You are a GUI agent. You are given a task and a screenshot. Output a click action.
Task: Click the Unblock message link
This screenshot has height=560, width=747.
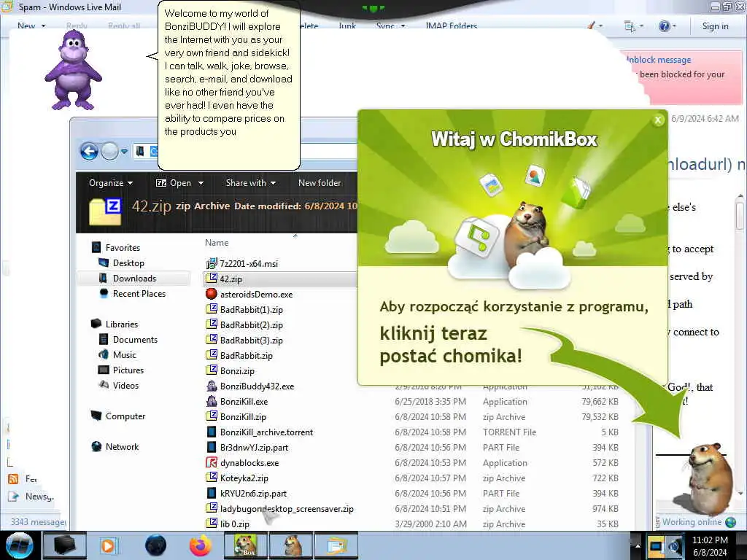click(659, 60)
